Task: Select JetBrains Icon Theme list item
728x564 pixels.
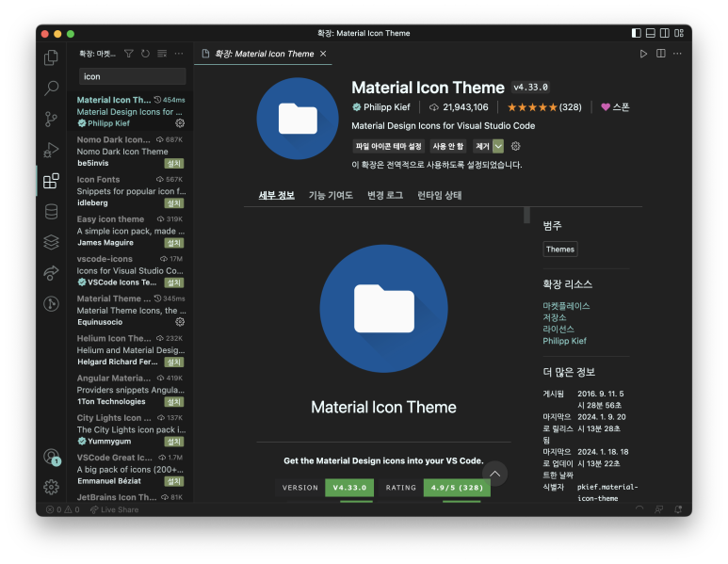Action: [130, 497]
